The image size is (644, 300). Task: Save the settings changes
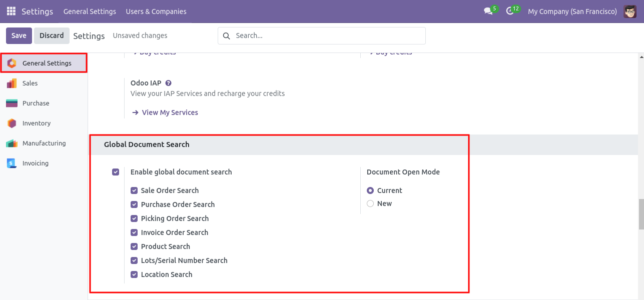[19, 35]
